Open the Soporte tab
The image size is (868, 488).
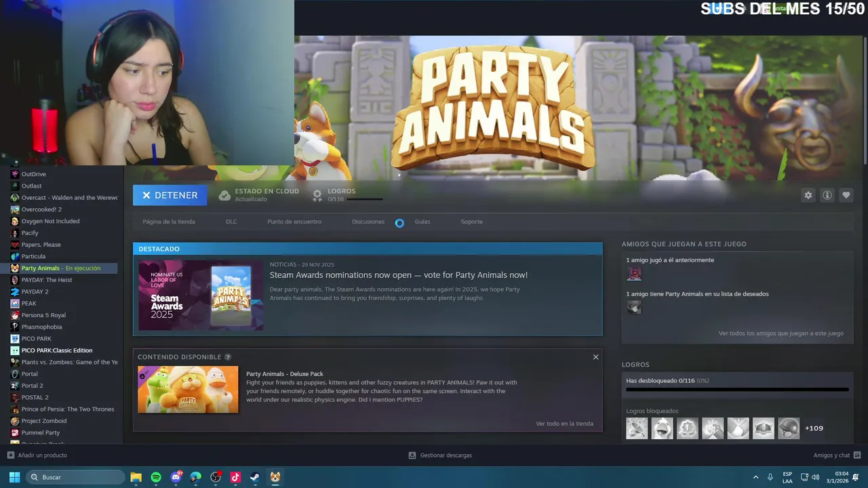click(472, 222)
